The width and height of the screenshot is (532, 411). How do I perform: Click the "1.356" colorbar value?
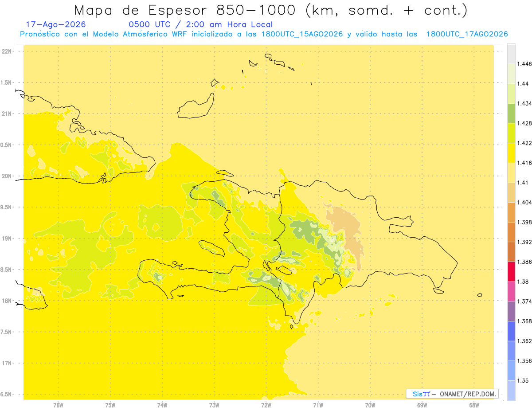pyautogui.click(x=525, y=361)
